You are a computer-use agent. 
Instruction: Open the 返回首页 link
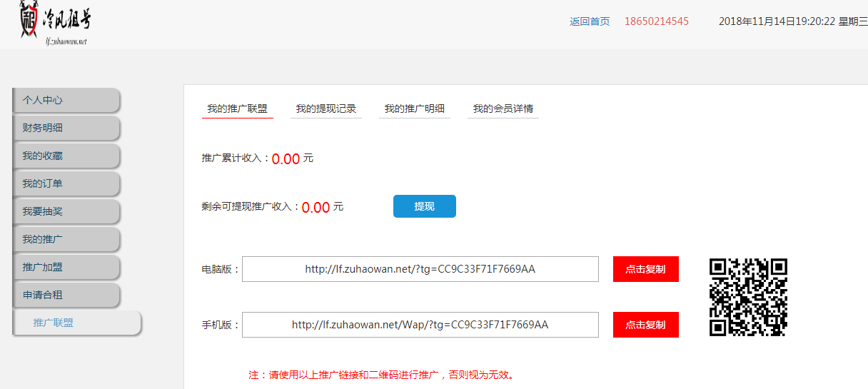pos(590,21)
